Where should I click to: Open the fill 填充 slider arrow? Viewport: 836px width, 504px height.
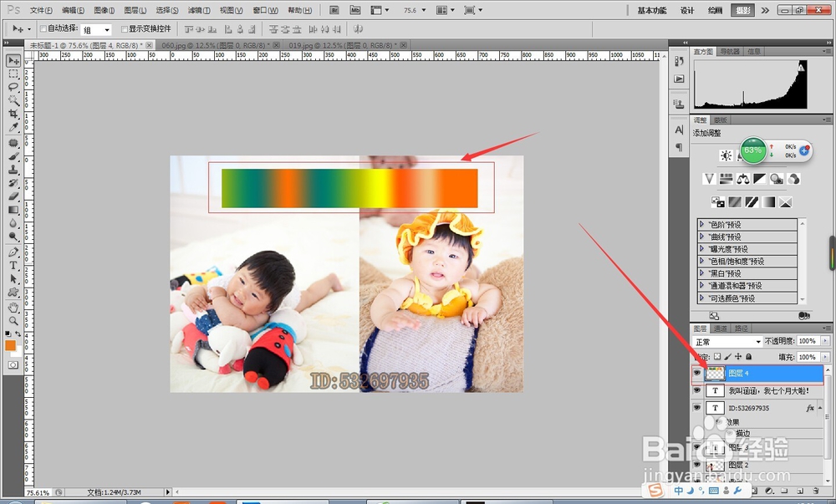(825, 356)
